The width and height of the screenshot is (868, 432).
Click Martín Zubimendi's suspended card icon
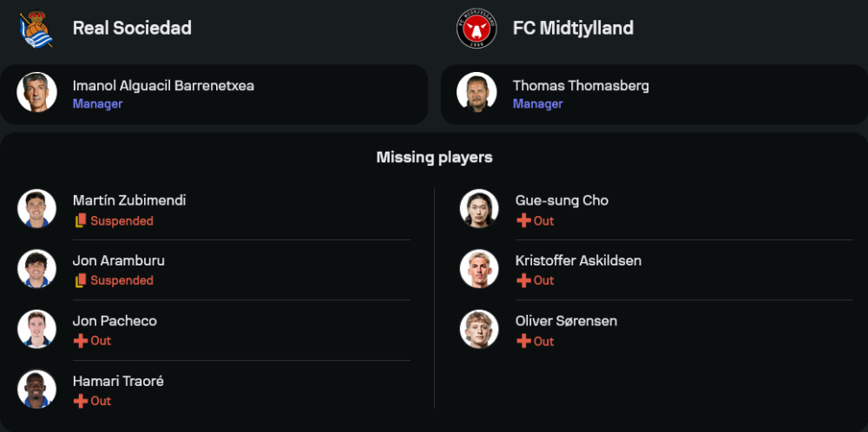(81, 221)
